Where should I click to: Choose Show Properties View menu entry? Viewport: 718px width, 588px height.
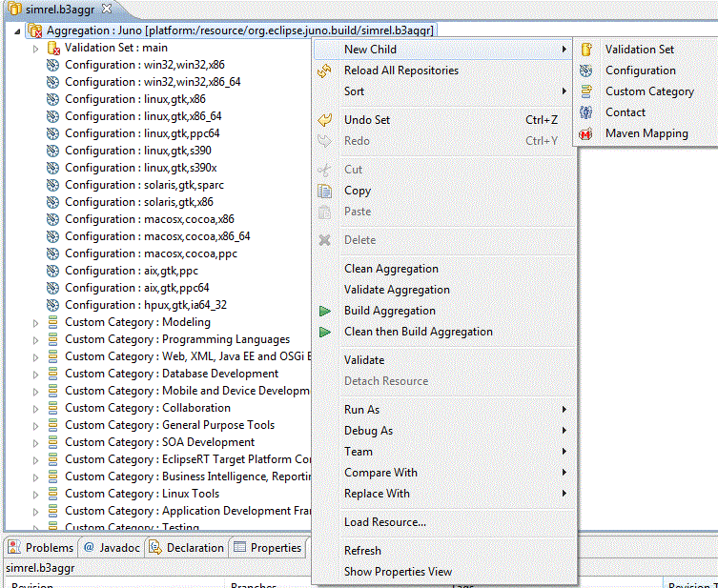tap(441, 572)
